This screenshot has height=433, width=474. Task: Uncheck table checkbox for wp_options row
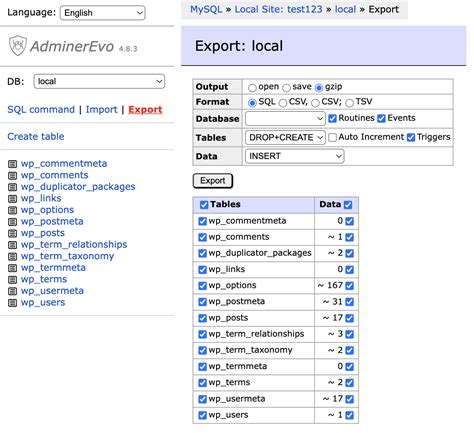coord(202,286)
